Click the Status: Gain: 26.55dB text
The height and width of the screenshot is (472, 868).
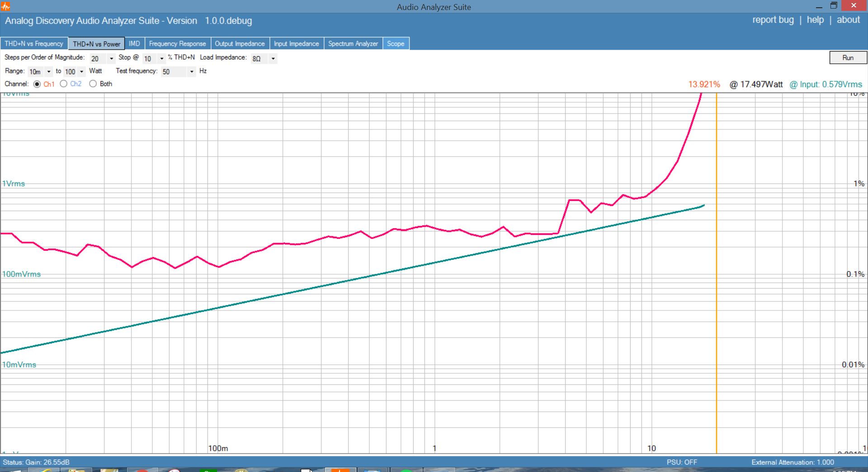pyautogui.click(x=36, y=462)
